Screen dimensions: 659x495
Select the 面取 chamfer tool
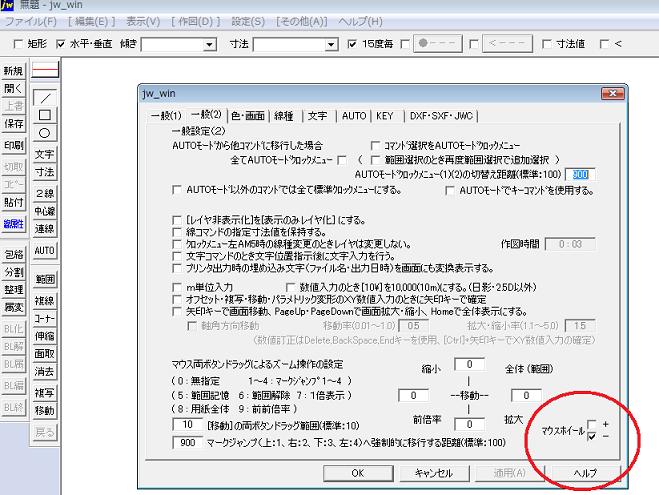(45, 354)
